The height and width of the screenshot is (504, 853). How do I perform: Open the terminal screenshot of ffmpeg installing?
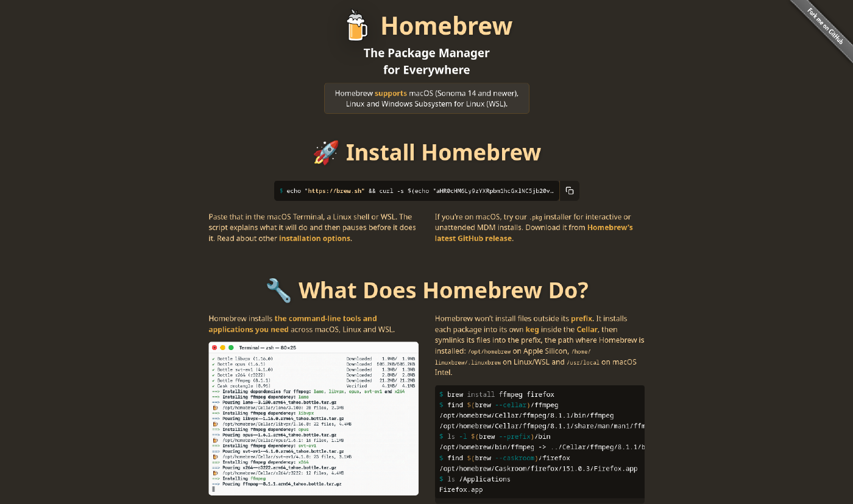(x=313, y=418)
